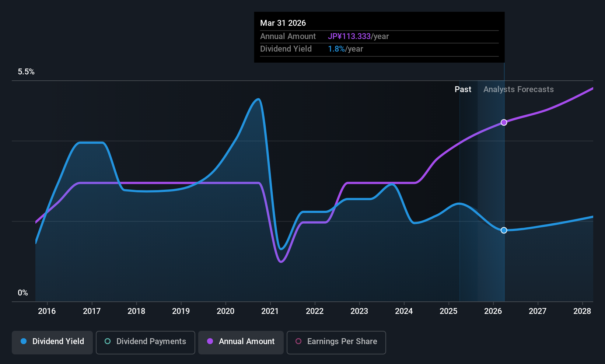Image resolution: width=605 pixels, height=364 pixels.
Task: Toggle the Dividend Payments legend series
Action: pos(146,343)
